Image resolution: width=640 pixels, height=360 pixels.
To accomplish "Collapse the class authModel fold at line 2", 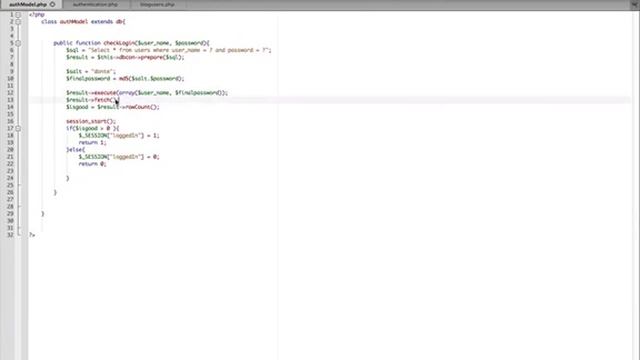I will tap(18, 22).
